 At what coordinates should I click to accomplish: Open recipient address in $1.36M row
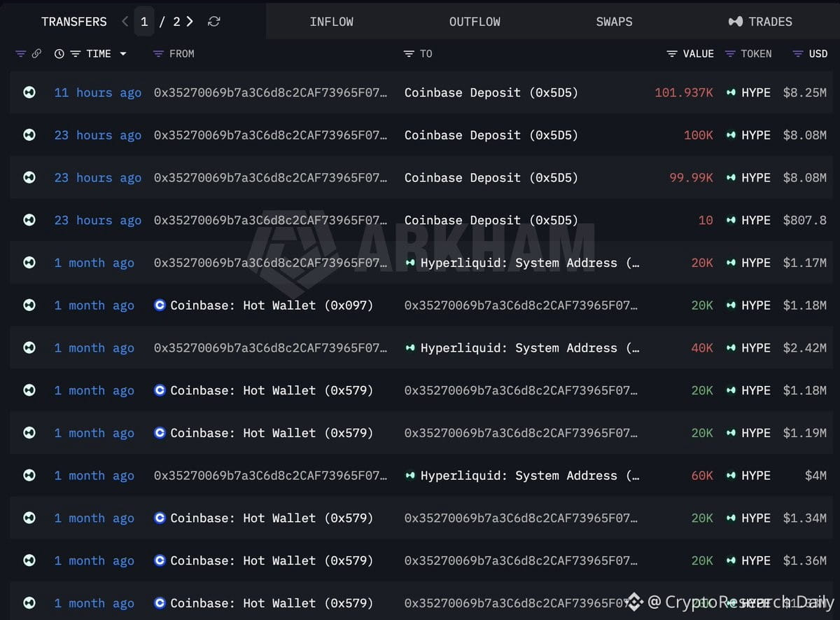click(x=521, y=560)
